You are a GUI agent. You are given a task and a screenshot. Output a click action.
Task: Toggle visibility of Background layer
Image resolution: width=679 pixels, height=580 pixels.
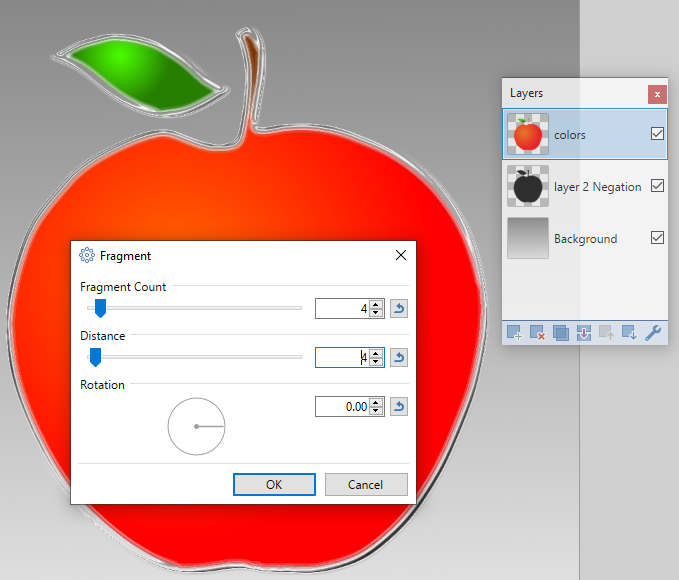pyautogui.click(x=657, y=237)
